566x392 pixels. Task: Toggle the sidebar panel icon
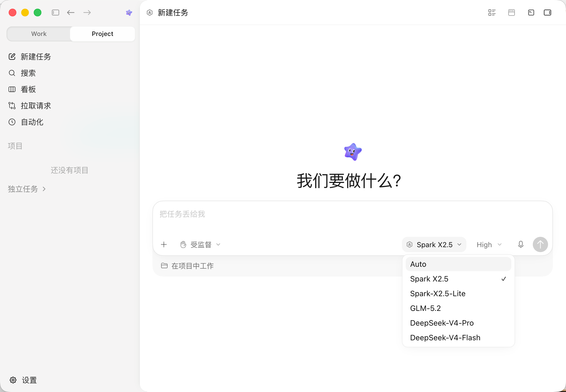click(56, 13)
